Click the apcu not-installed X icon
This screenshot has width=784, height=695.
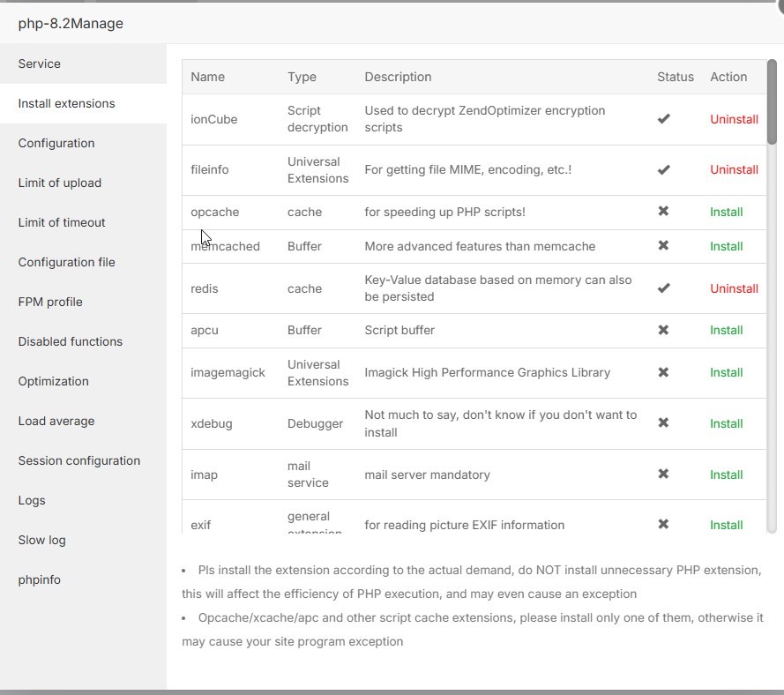pos(664,330)
